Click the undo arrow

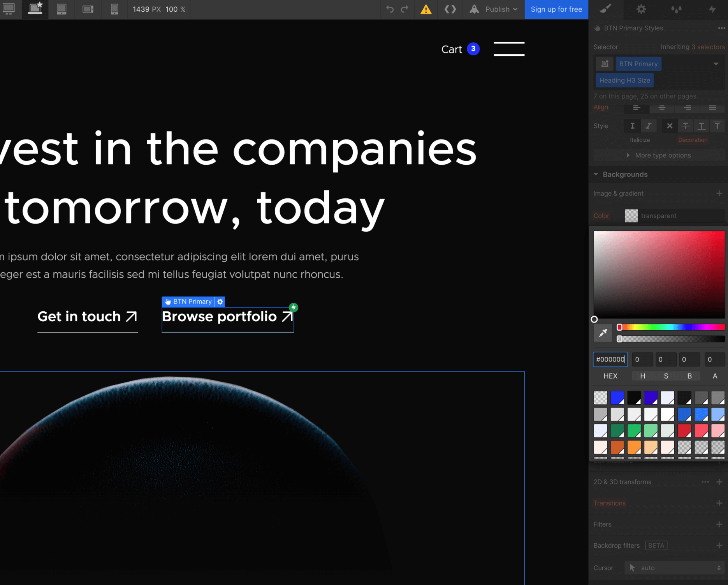390,9
